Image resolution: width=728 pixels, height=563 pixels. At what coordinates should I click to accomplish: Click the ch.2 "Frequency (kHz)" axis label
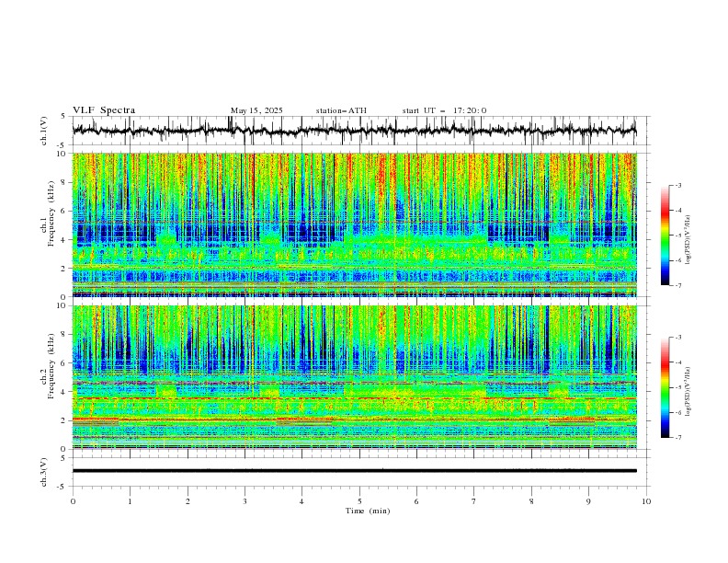click(x=51, y=365)
